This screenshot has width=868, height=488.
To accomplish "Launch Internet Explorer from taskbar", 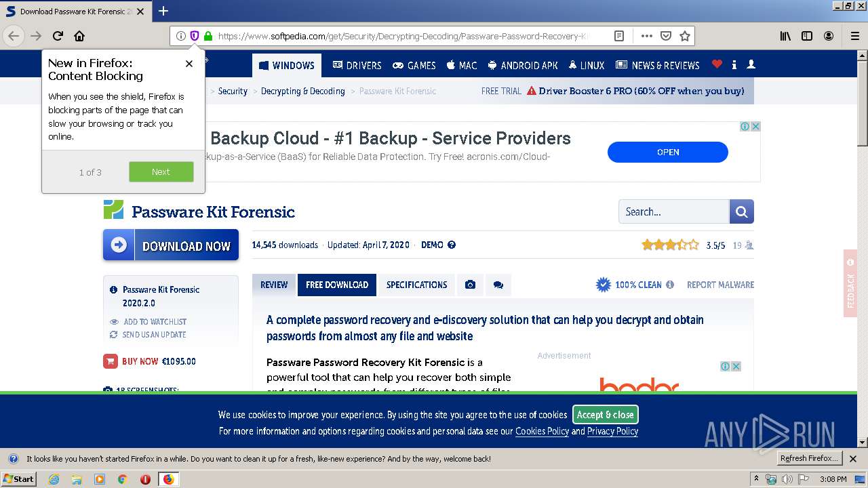I will click(x=54, y=479).
